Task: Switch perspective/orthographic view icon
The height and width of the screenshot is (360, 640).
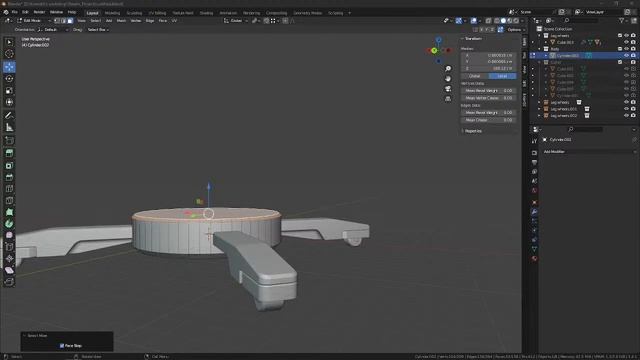Action: point(448,99)
